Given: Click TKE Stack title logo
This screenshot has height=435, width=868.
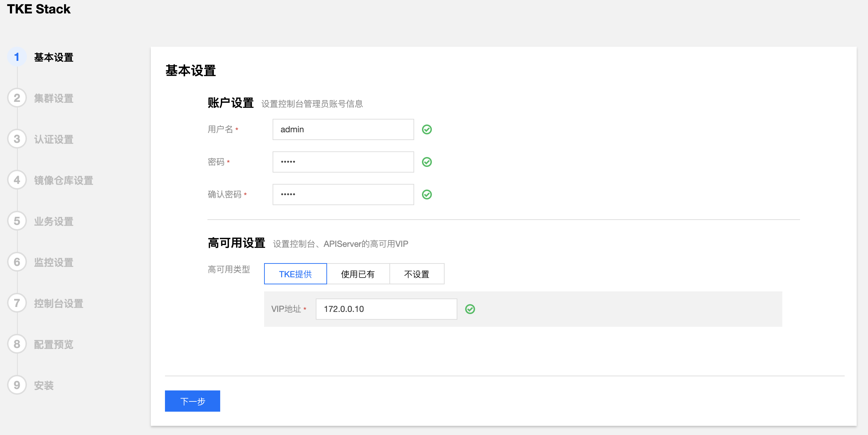Looking at the screenshot, I should pos(39,9).
